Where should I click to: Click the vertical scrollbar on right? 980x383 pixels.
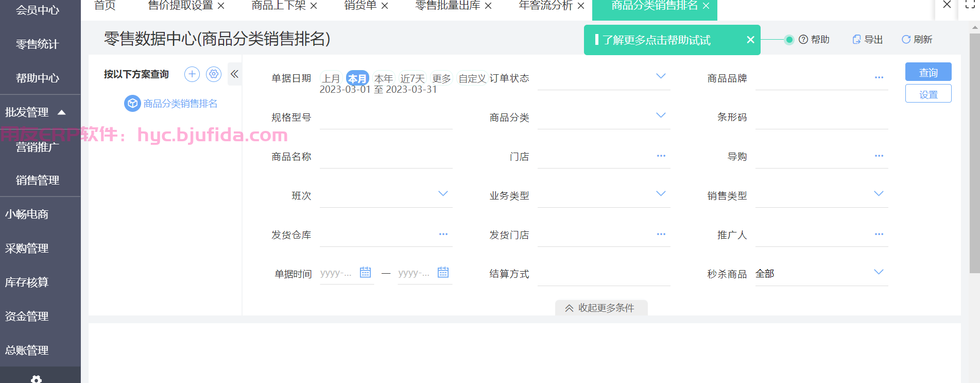(974, 153)
